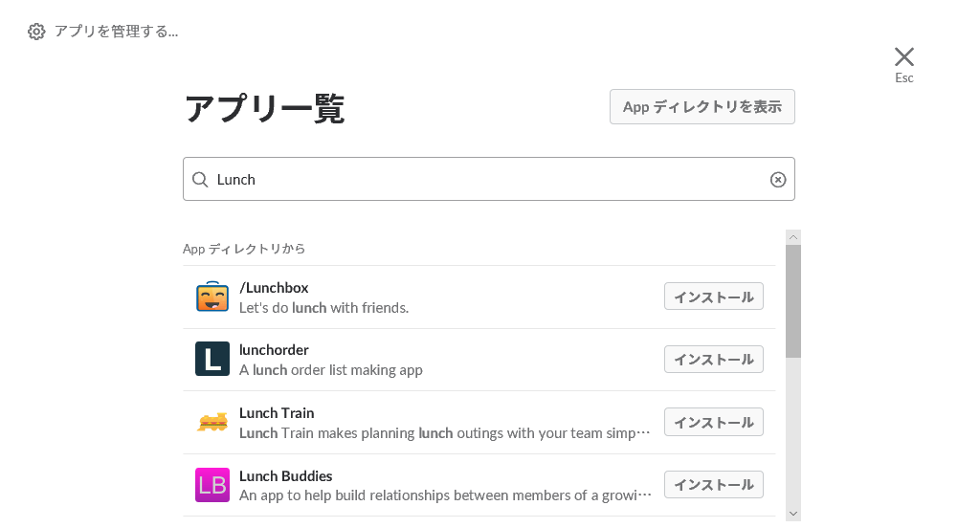Click the gear icon beside アプリを管理する
This screenshot has height=528, width=980.
click(36, 32)
